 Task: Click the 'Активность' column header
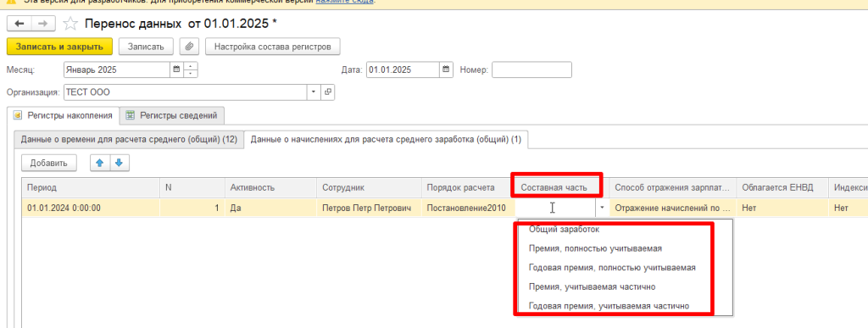pos(270,188)
